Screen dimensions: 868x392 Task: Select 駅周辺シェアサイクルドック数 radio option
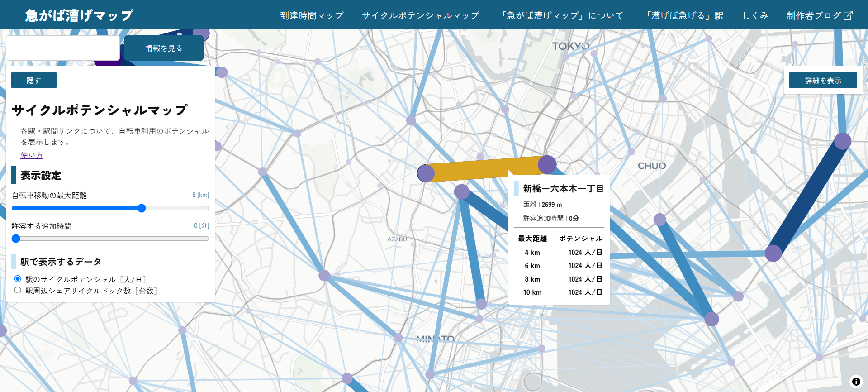pos(18,290)
